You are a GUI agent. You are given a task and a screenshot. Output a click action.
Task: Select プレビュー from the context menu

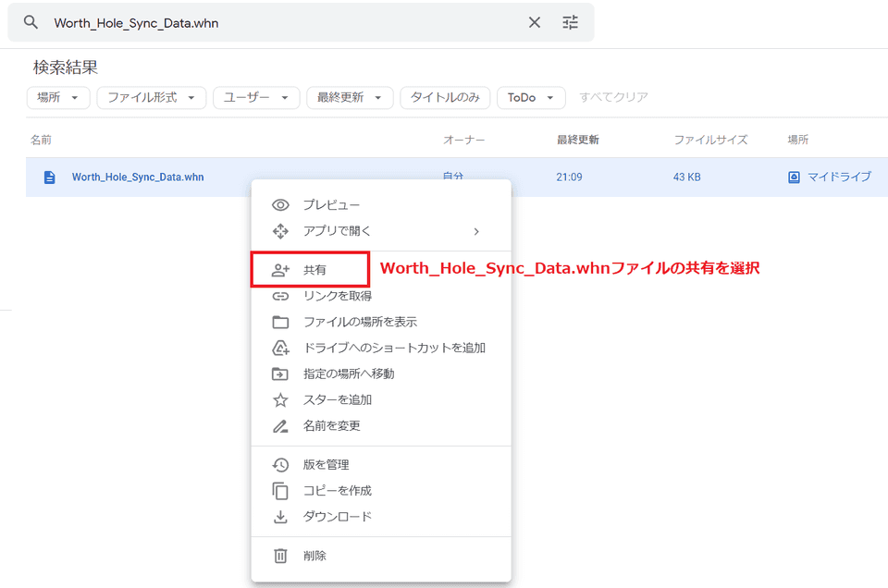click(x=331, y=205)
